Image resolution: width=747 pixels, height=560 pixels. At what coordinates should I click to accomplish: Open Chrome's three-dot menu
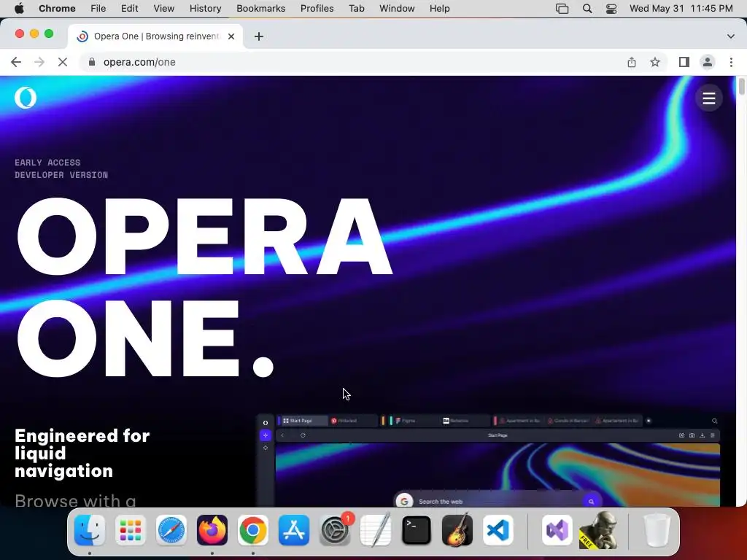pos(731,62)
